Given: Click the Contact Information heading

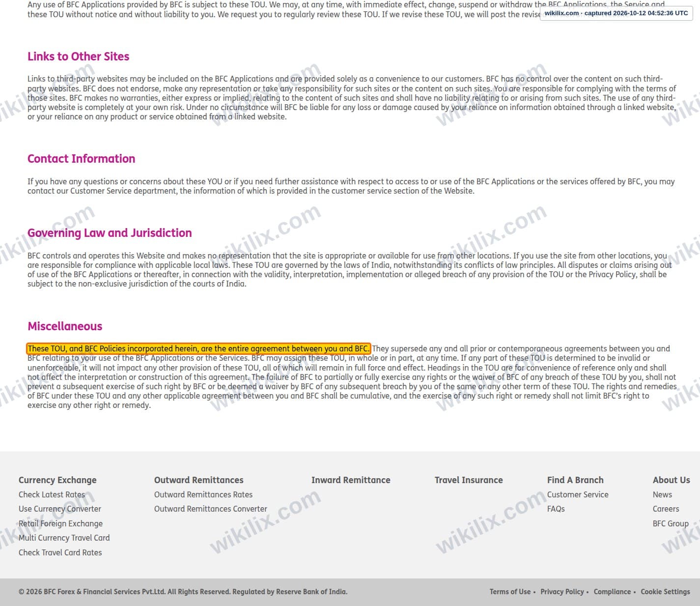Looking at the screenshot, I should tap(81, 159).
